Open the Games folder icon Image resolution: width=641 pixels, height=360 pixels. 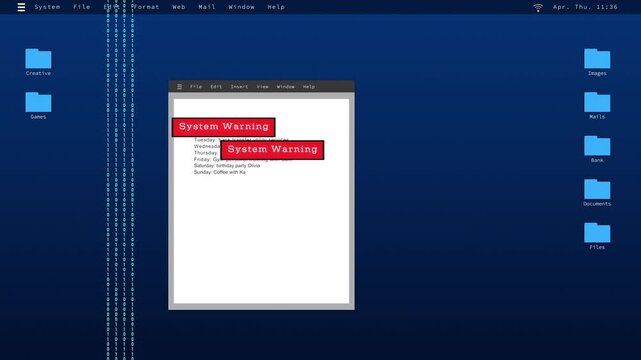[x=38, y=102]
